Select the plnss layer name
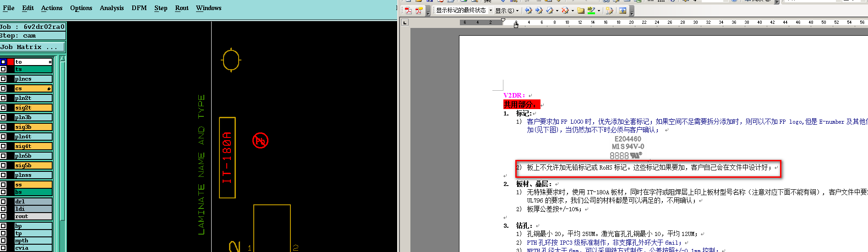Image resolution: width=868 pixels, height=252 pixels. pos(33,175)
